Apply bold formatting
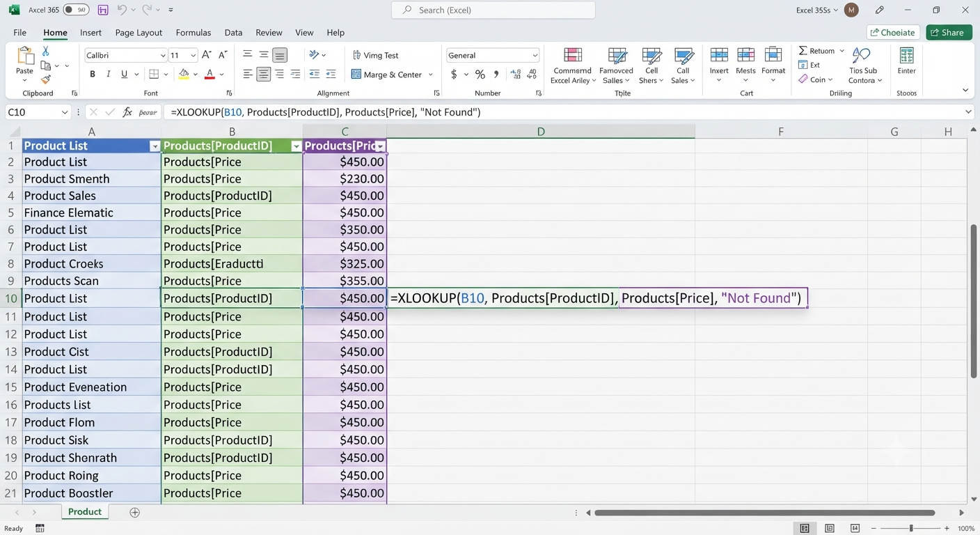 [93, 75]
